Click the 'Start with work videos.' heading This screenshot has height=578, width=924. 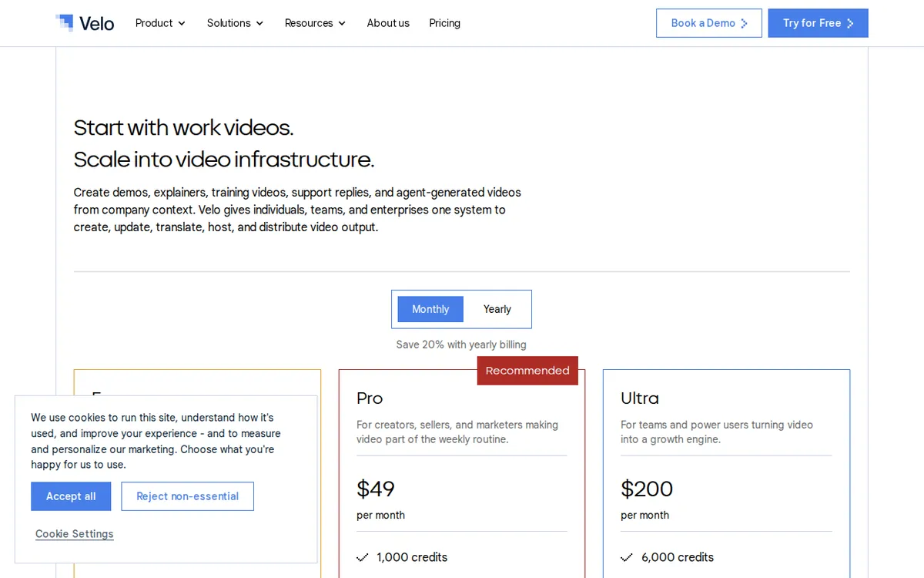coord(183,127)
